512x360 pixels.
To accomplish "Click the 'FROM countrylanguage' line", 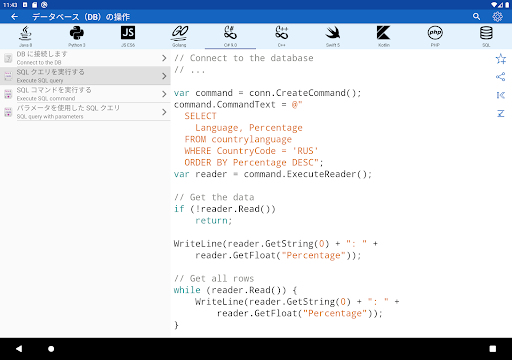I will tap(238, 139).
